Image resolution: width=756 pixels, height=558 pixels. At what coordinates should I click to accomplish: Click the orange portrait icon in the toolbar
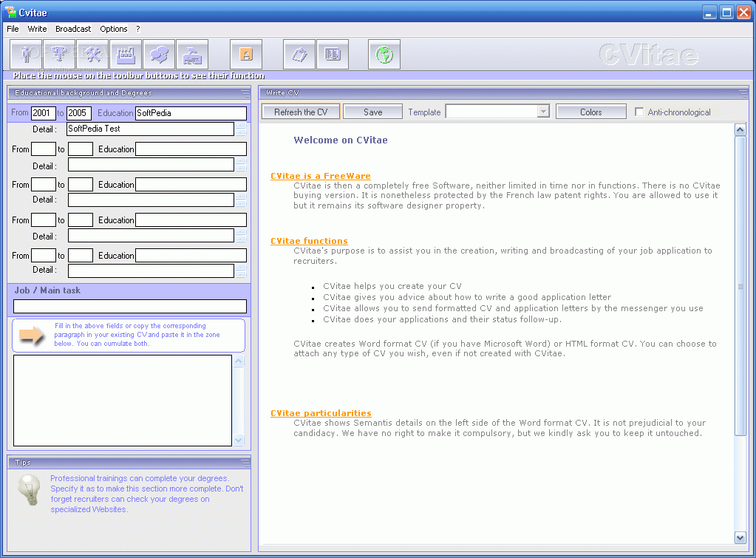[x=246, y=55]
